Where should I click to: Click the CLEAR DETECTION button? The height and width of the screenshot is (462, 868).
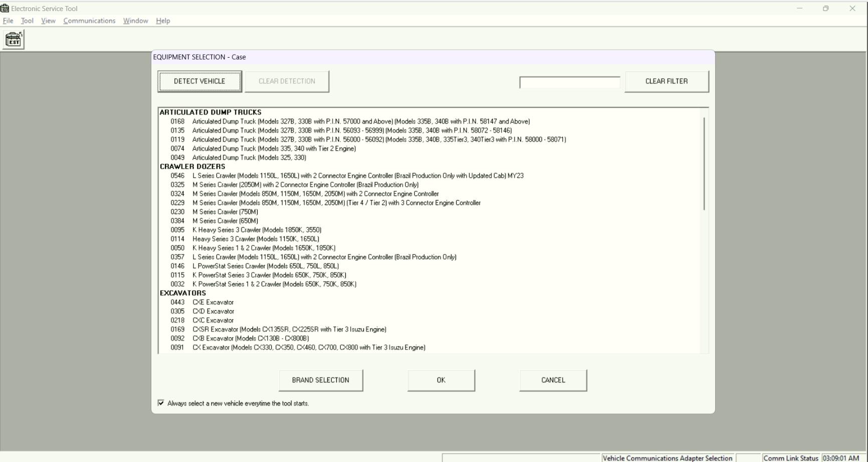pyautogui.click(x=287, y=81)
